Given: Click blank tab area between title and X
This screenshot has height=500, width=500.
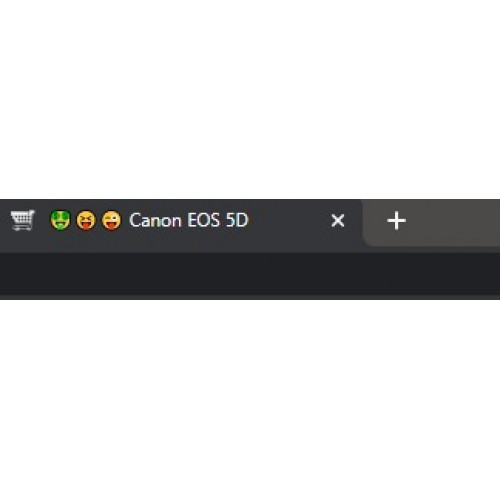Looking at the screenshot, I should pos(289,221).
